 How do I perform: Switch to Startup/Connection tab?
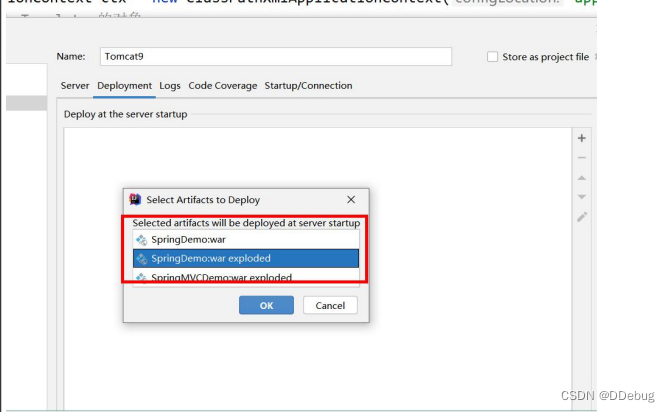click(x=309, y=86)
